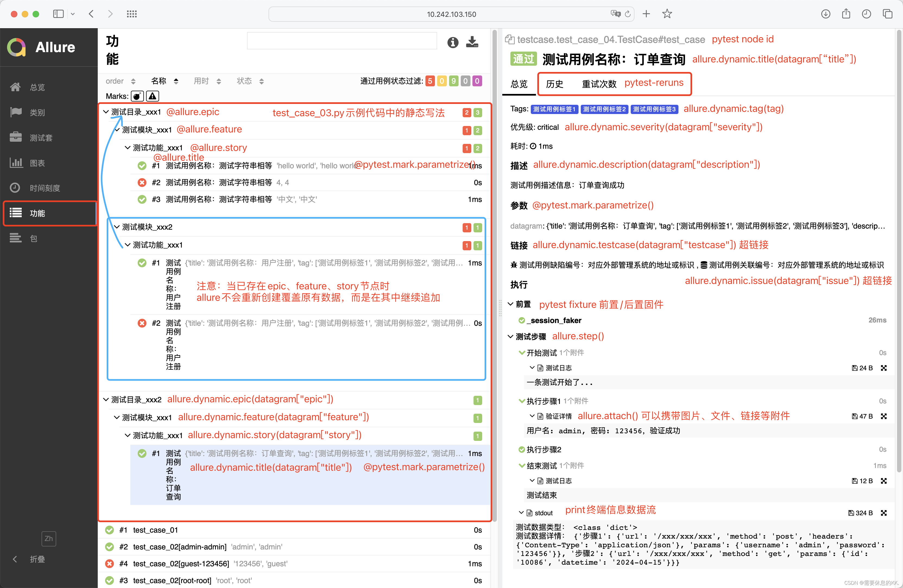Toggle the skipped gray status filter
Image resolution: width=903 pixels, height=588 pixels.
pos(465,81)
